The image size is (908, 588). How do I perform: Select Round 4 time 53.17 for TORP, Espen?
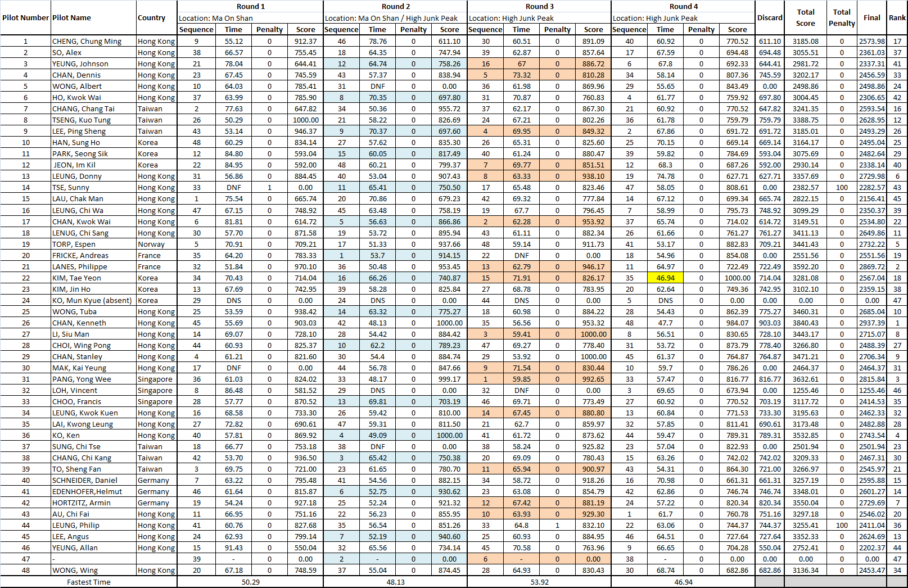[665, 245]
